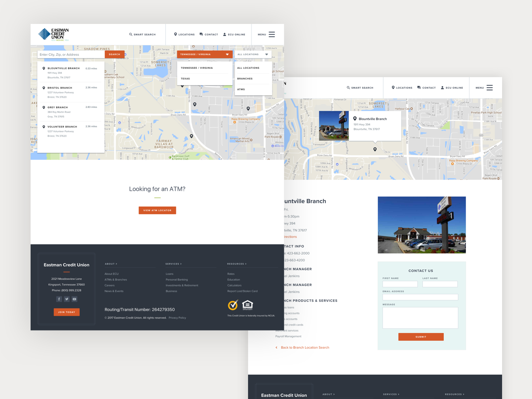The image size is (532, 399).
Task: Select ECU Online with the person icon
Action: [224, 34]
